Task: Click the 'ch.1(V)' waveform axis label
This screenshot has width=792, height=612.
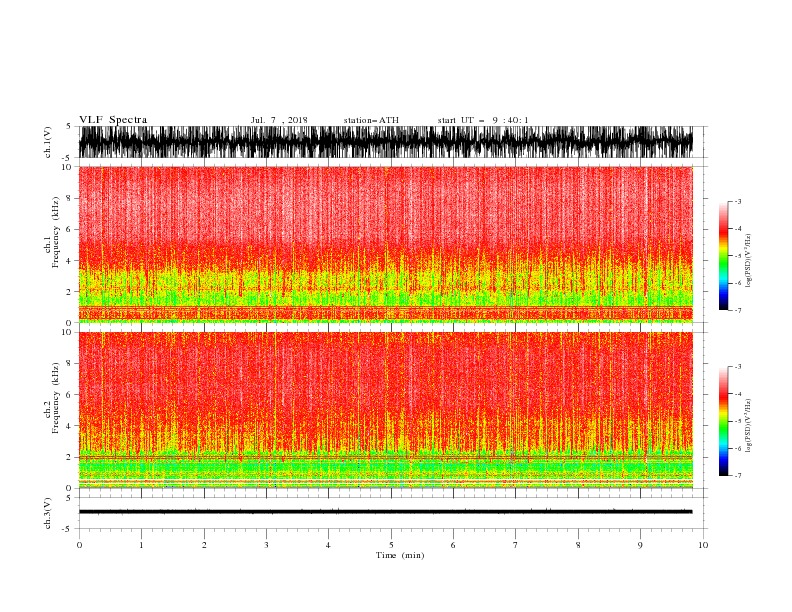Action: (48, 142)
